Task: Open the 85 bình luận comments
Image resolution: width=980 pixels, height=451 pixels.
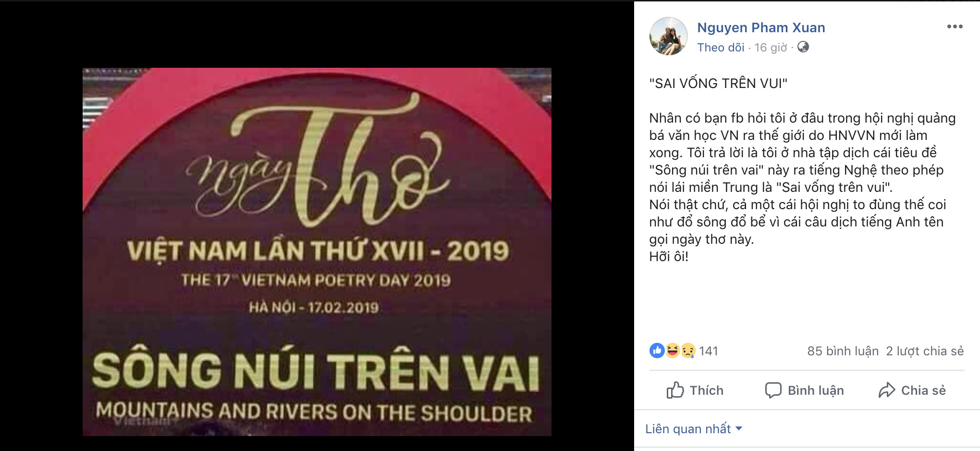Action: [x=843, y=351]
